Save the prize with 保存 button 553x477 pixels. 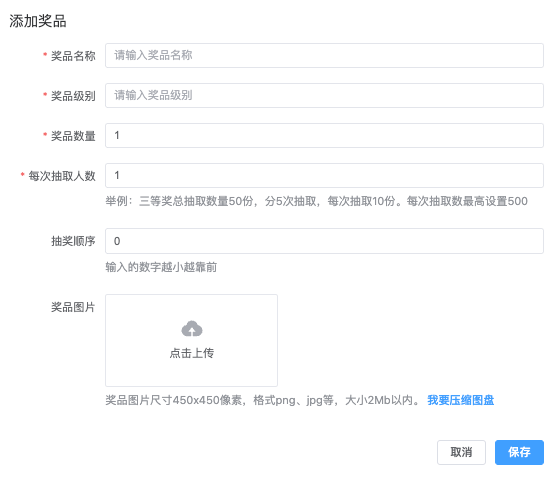click(x=519, y=452)
